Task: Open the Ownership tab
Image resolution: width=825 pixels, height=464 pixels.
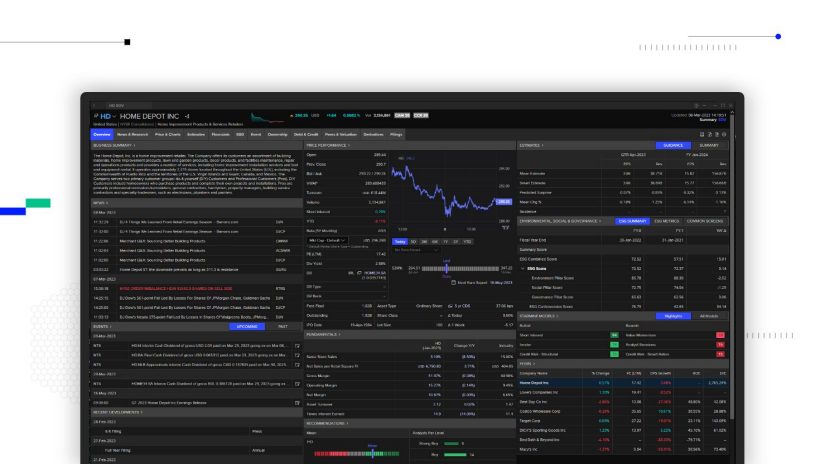Action: coord(277,135)
